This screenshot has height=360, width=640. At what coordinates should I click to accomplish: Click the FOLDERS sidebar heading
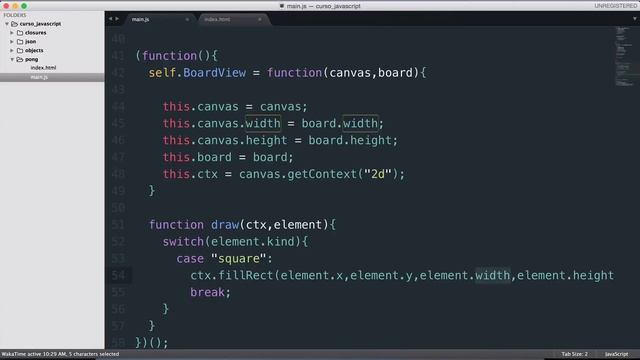point(15,15)
